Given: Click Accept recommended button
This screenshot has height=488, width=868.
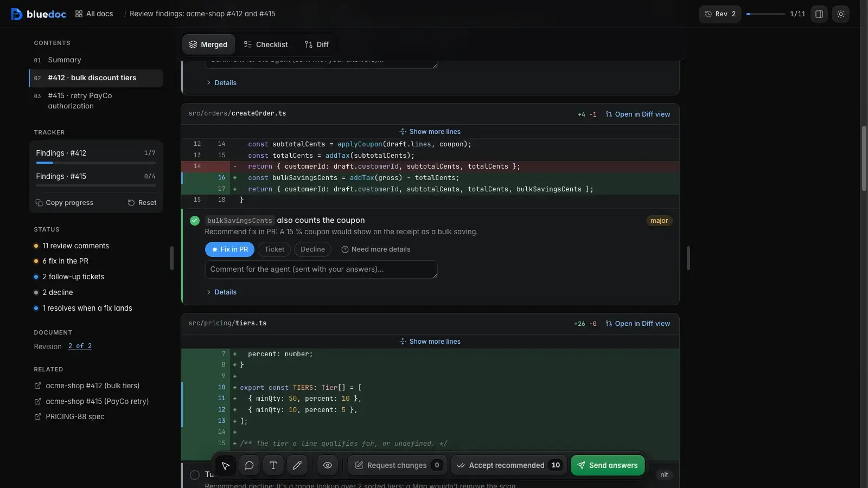Looking at the screenshot, I should coord(509,465).
